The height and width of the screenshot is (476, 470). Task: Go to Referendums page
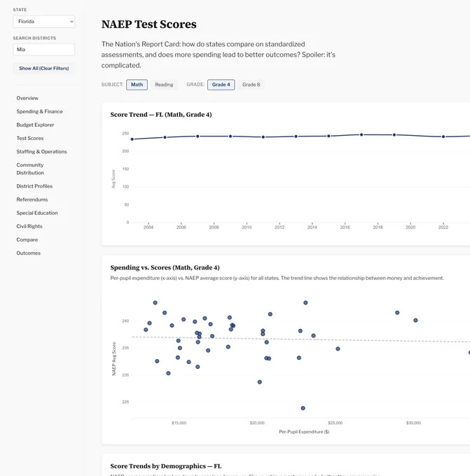[32, 199]
